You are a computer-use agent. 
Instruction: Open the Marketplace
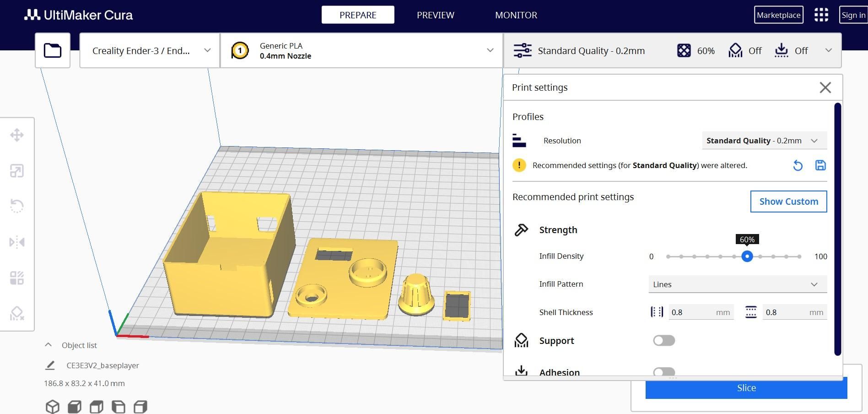pyautogui.click(x=778, y=15)
